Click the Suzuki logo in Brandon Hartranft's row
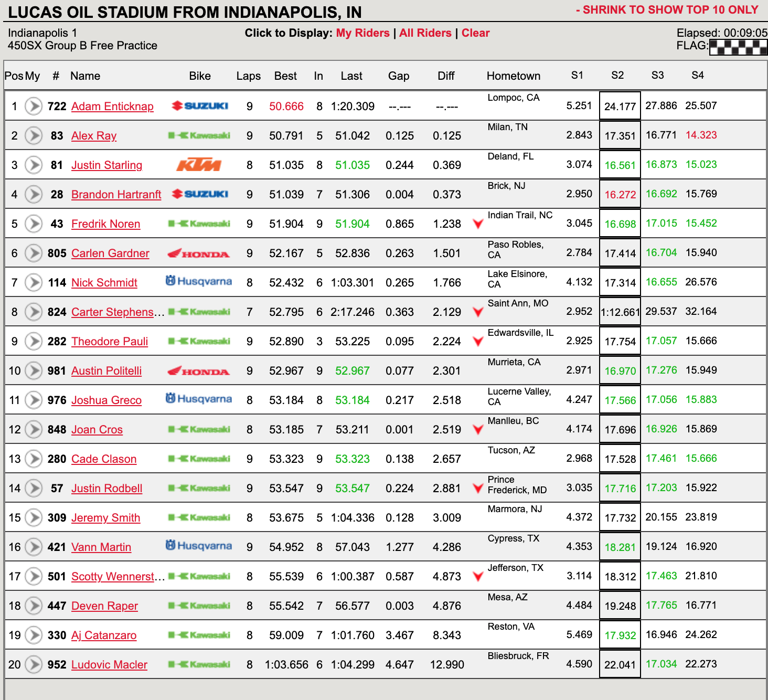768x700 pixels. [200, 194]
